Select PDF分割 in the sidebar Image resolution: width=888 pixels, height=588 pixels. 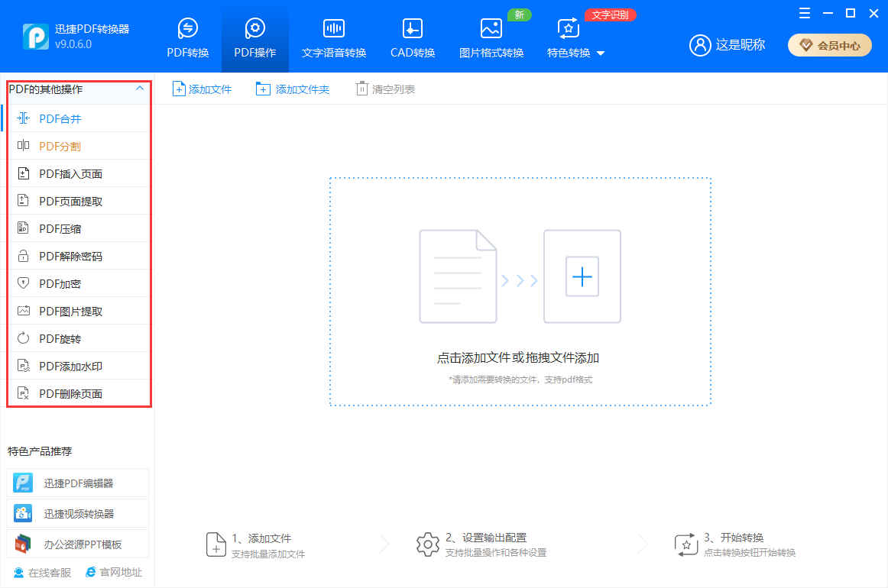coord(60,146)
